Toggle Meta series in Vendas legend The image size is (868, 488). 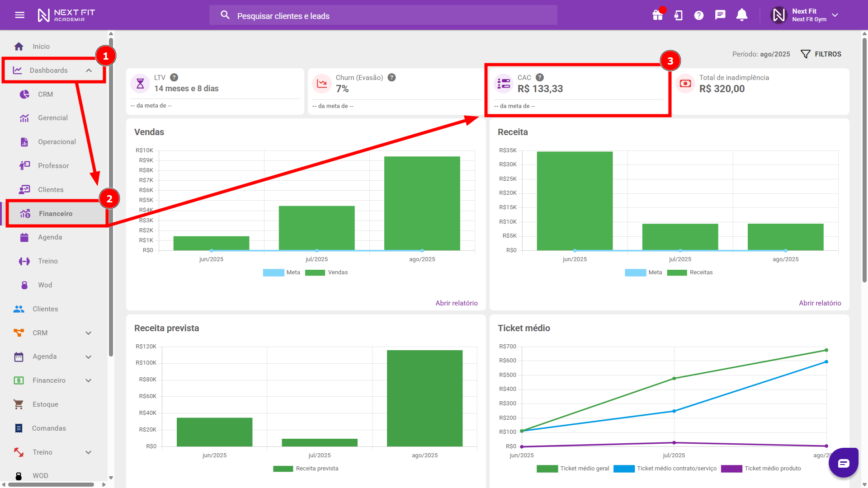(282, 272)
